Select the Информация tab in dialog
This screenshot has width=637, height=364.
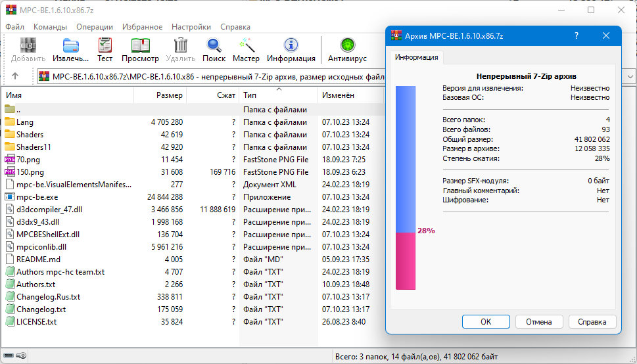[x=416, y=57]
